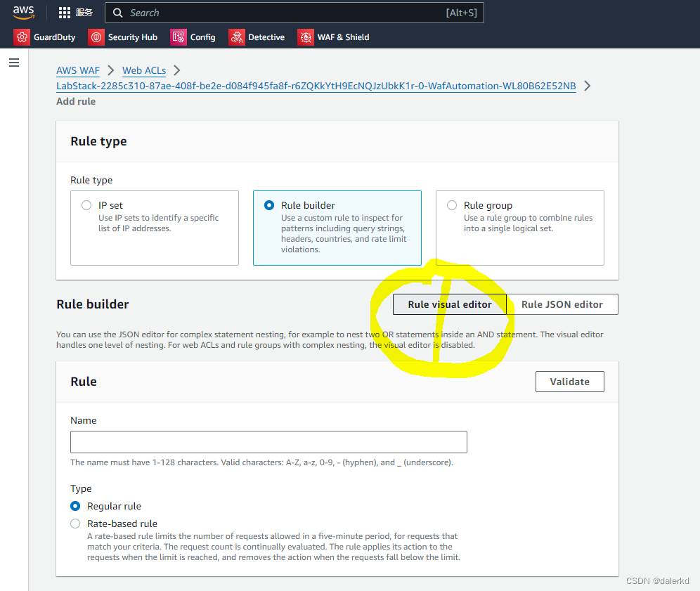
Task: Focus the rule Name input field
Action: pyautogui.click(x=268, y=442)
